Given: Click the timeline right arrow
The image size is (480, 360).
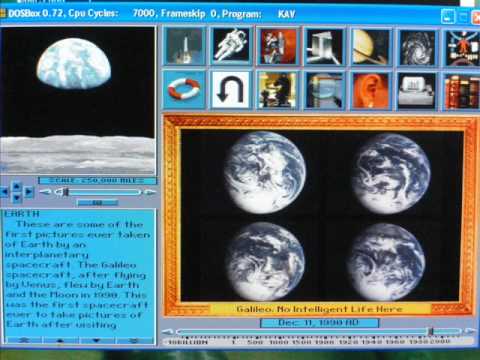Looking at the screenshot, I should pos(470,331).
